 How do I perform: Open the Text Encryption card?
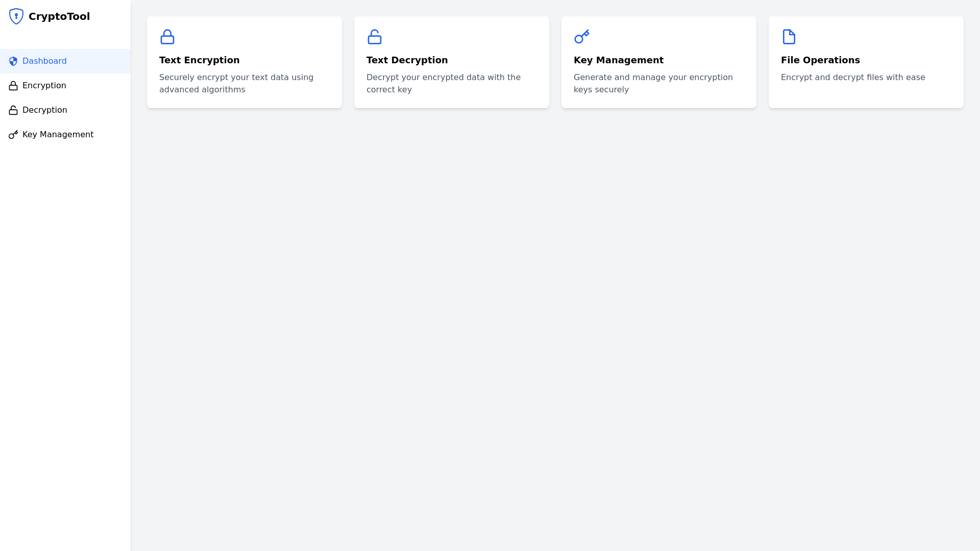(x=244, y=62)
